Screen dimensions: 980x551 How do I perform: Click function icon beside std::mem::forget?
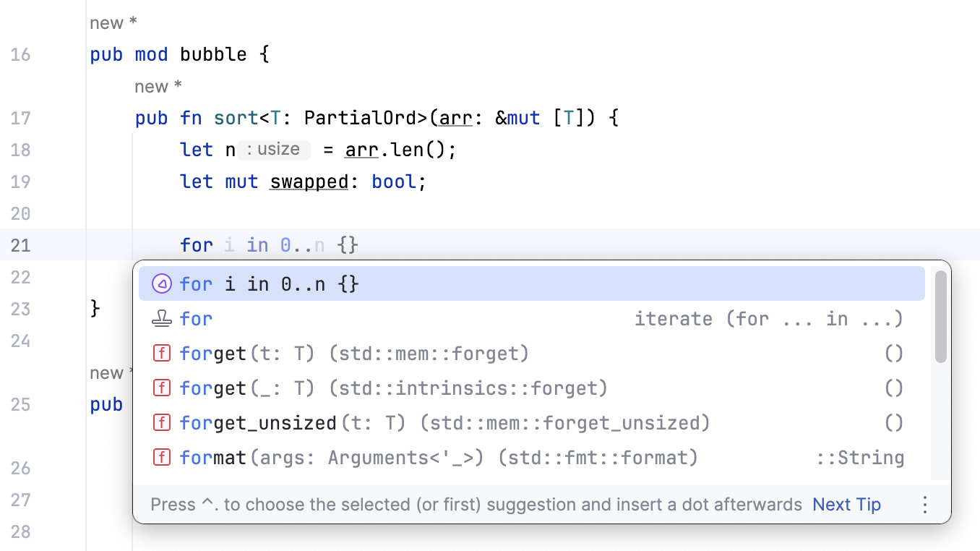[x=161, y=354]
